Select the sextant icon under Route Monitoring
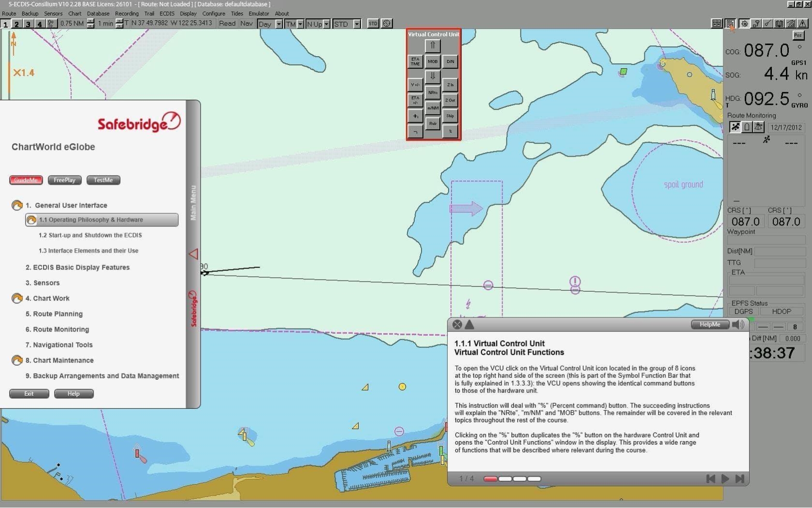Image resolution: width=812 pixels, height=508 pixels. coord(758,127)
